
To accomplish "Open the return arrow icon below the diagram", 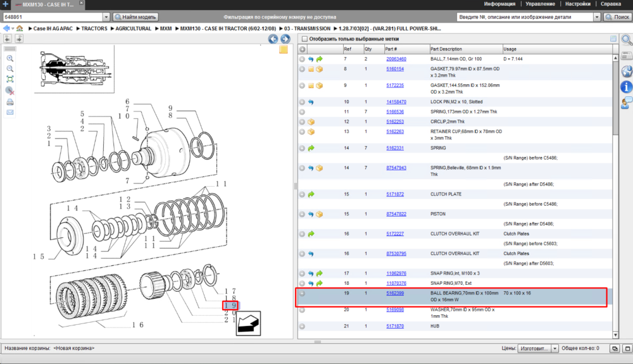I will [248, 323].
